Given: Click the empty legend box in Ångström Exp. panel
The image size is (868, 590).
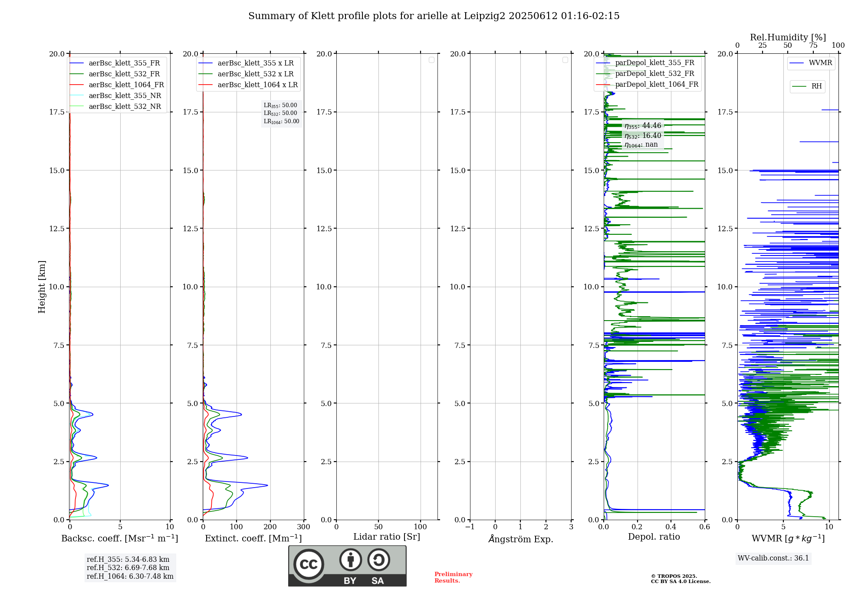Looking at the screenshot, I should coord(565,60).
